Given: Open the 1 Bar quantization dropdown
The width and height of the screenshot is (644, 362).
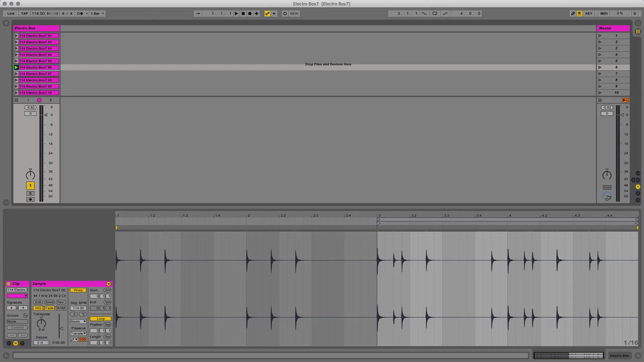Looking at the screenshot, I should tap(97, 13).
